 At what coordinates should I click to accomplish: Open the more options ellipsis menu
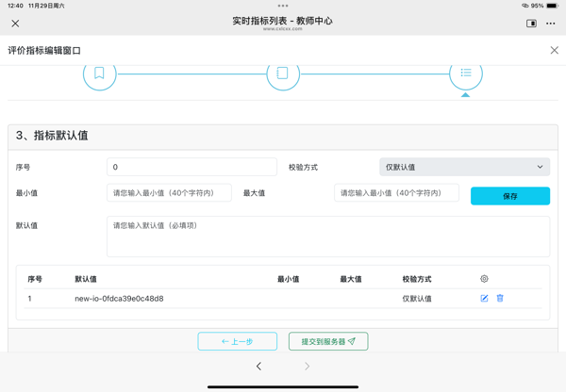pos(551,24)
